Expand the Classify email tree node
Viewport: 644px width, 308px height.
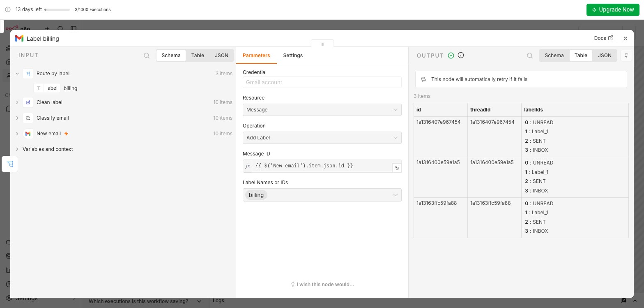click(17, 118)
